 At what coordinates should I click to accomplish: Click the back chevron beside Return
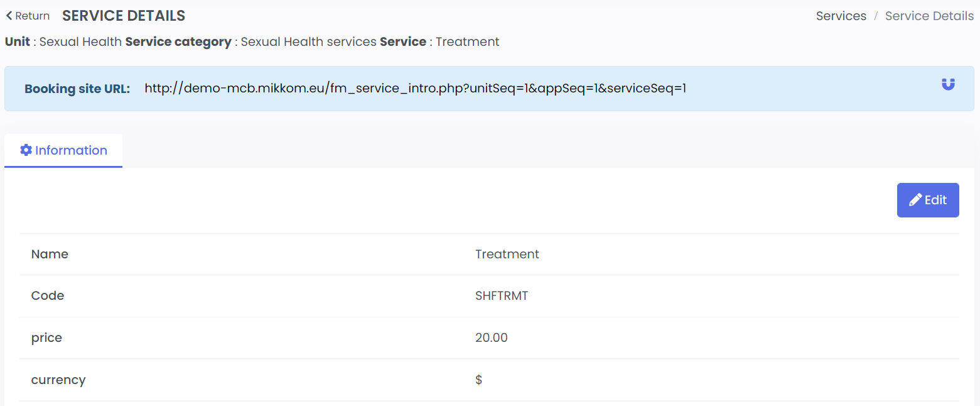[9, 16]
